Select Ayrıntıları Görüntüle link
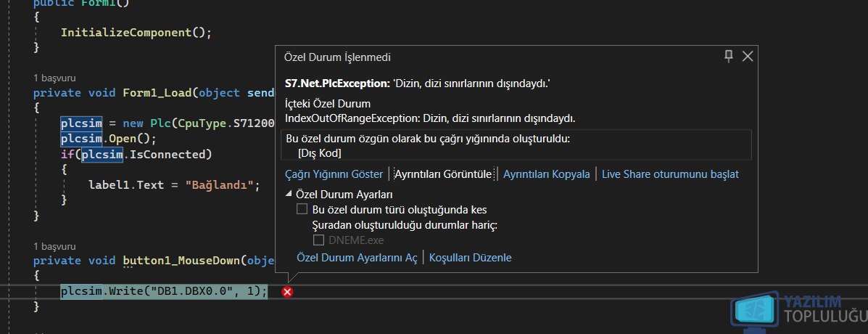 point(443,174)
